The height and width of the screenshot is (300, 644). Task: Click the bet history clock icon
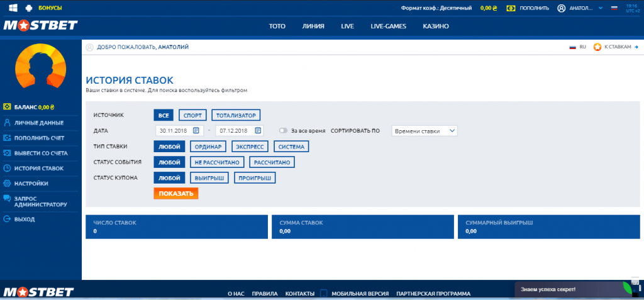[6, 168]
